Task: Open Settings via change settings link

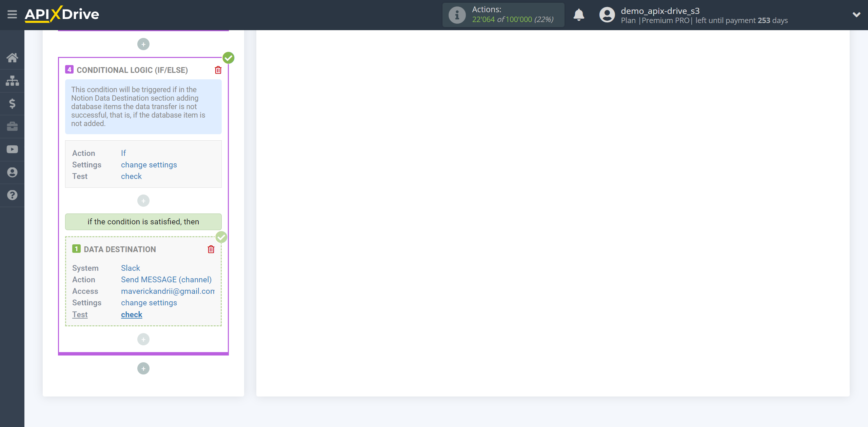Action: click(149, 303)
